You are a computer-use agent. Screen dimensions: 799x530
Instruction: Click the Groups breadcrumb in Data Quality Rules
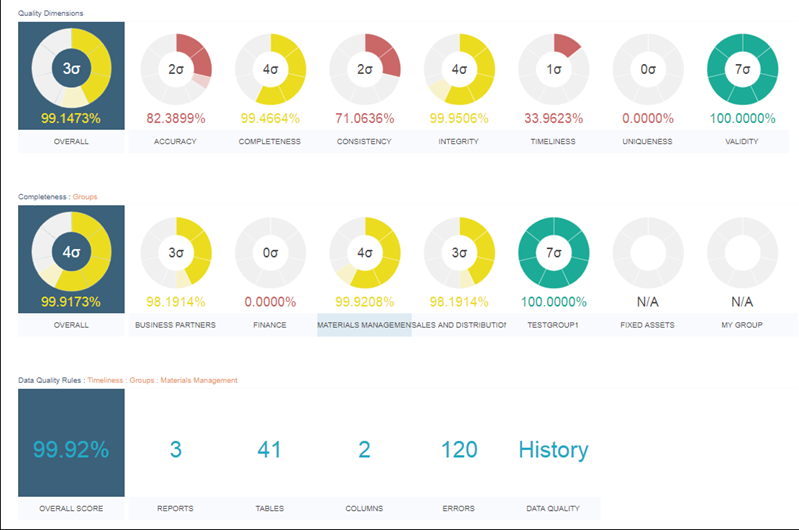pyautogui.click(x=142, y=380)
